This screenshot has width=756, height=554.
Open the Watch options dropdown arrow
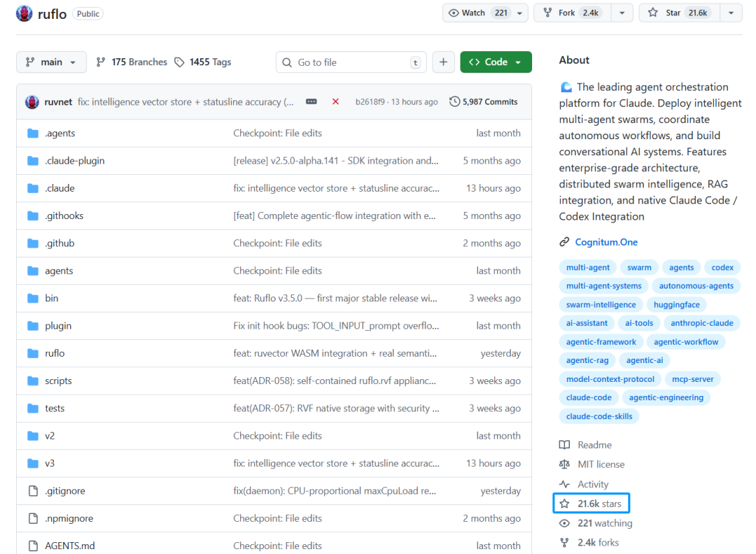[519, 13]
